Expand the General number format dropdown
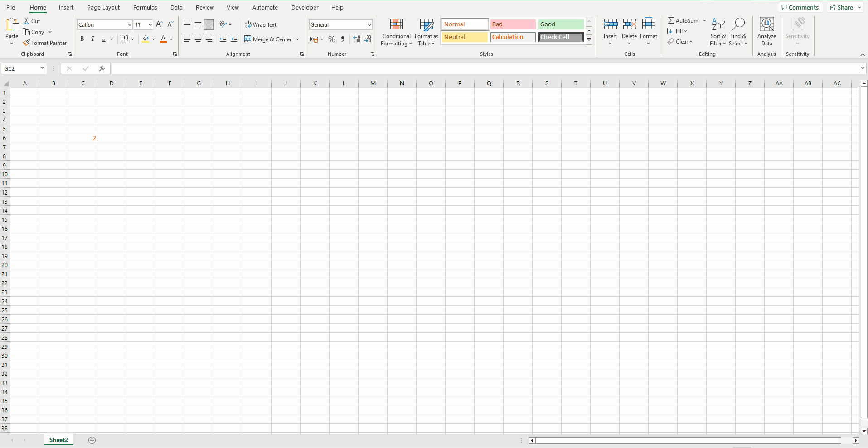This screenshot has width=868, height=448. pos(369,25)
